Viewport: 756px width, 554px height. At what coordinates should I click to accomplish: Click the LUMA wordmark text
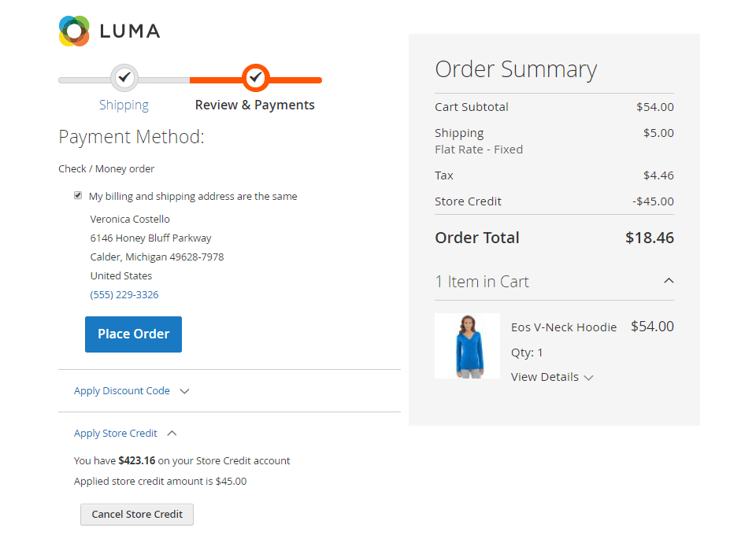130,31
